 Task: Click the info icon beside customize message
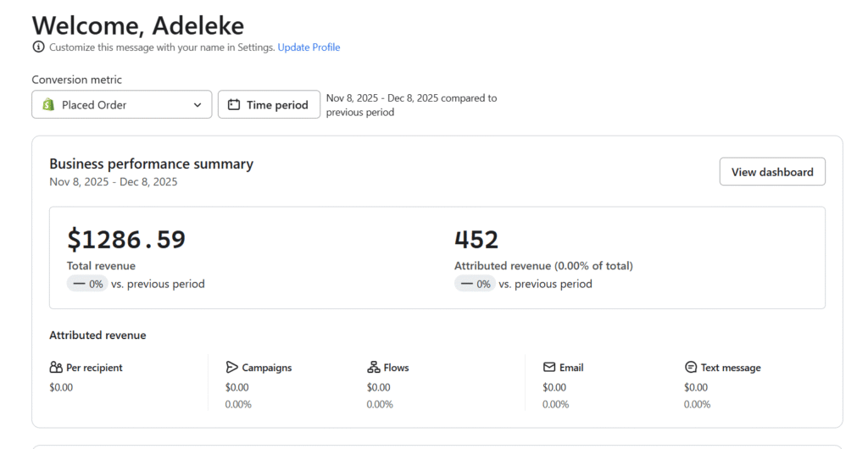38,47
